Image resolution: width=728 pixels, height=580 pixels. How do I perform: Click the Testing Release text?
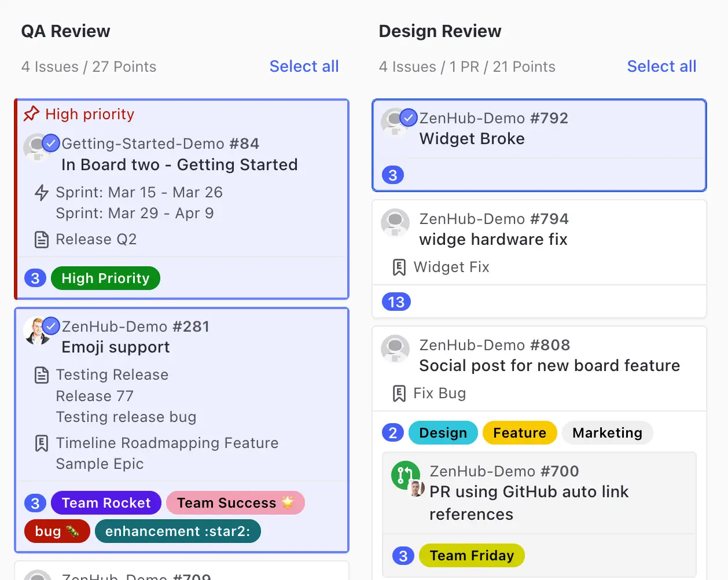[x=112, y=375]
